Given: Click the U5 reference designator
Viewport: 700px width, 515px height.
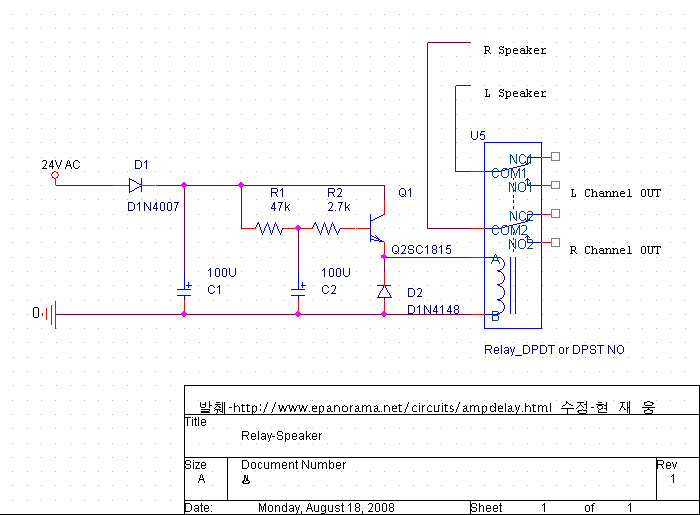Looking at the screenshot, I should 478,136.
